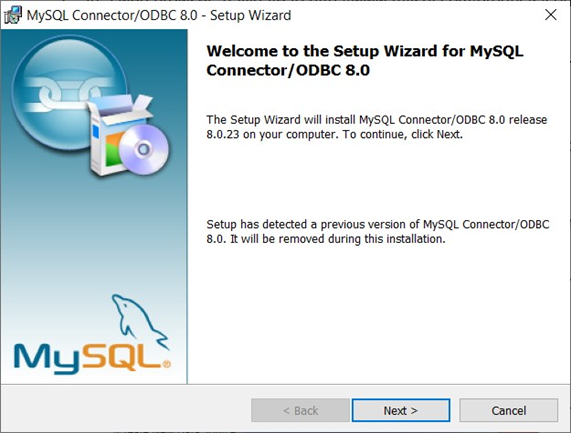Click the greyed-out < Back button
Screen dimensions: 571x433
300,410
